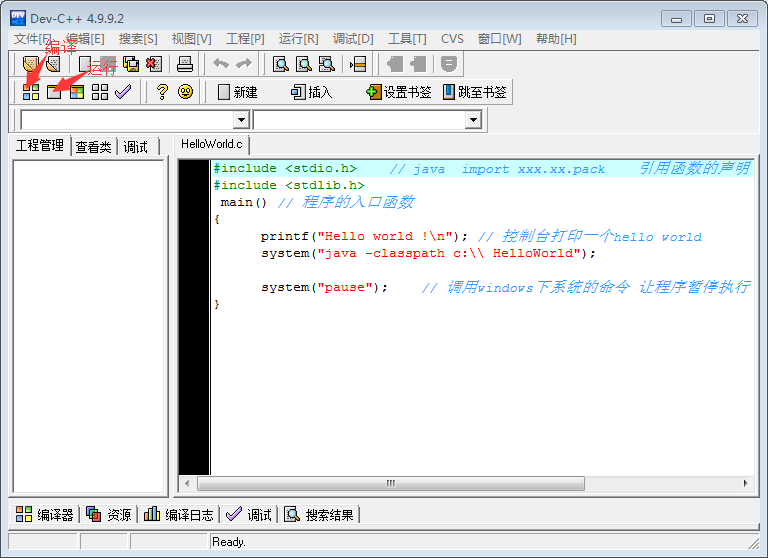Click the first Find magnifier icon
Screen dimensions: 768x558
281,64
